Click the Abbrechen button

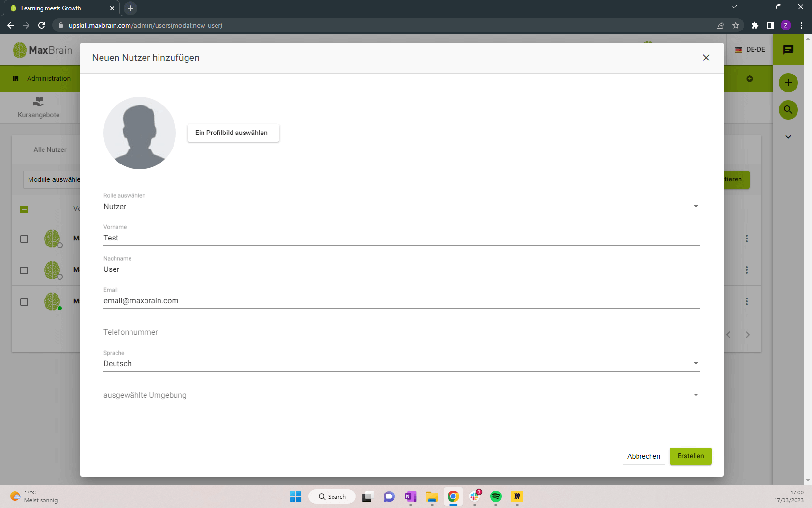coord(643,456)
